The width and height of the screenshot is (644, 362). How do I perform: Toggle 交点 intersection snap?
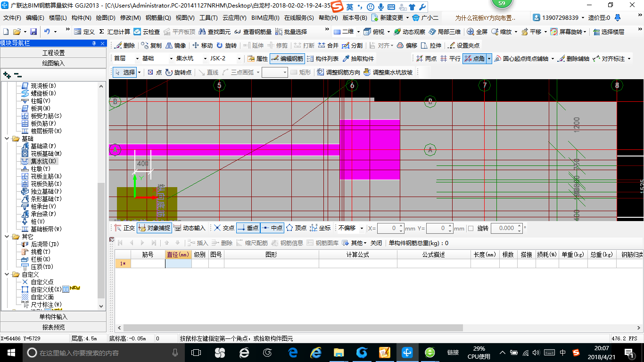pyautogui.click(x=224, y=228)
